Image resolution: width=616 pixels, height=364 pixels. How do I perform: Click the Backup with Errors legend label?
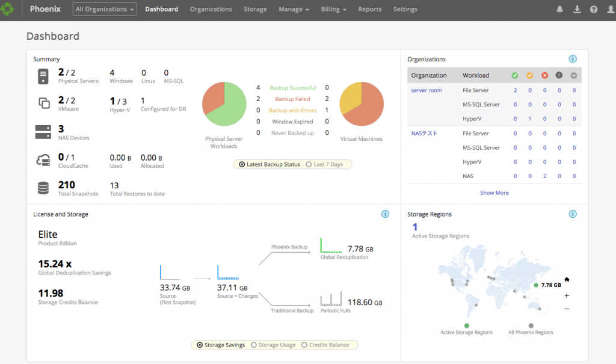click(293, 111)
